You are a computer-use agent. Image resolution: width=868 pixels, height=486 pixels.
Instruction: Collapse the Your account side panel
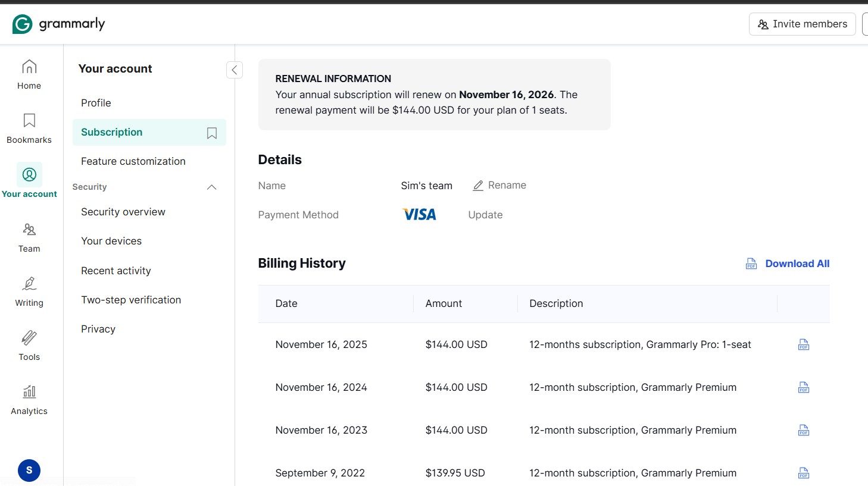click(235, 70)
